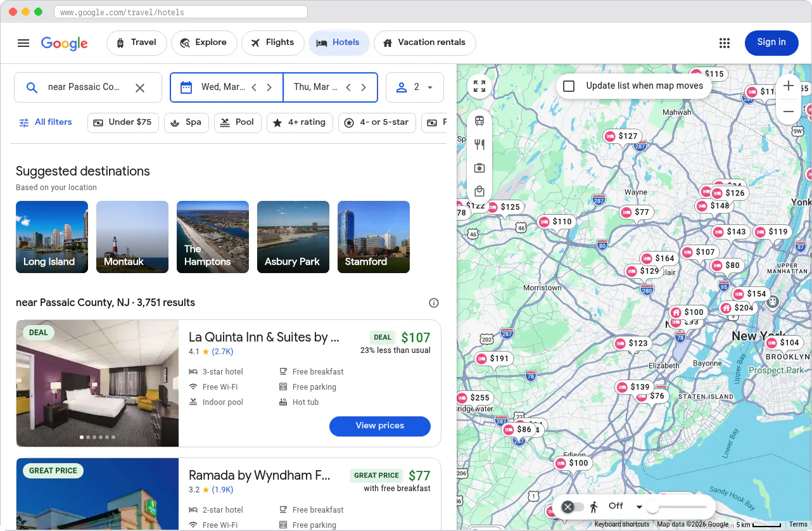Screen dimensions: 812x531
Task: Open the Asbury Park destination thumbnail
Action: [x=293, y=237]
